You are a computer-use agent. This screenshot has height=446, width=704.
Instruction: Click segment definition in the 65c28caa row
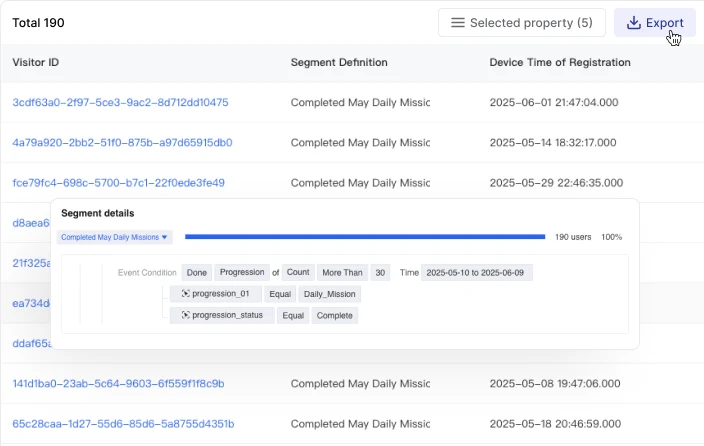pos(360,424)
